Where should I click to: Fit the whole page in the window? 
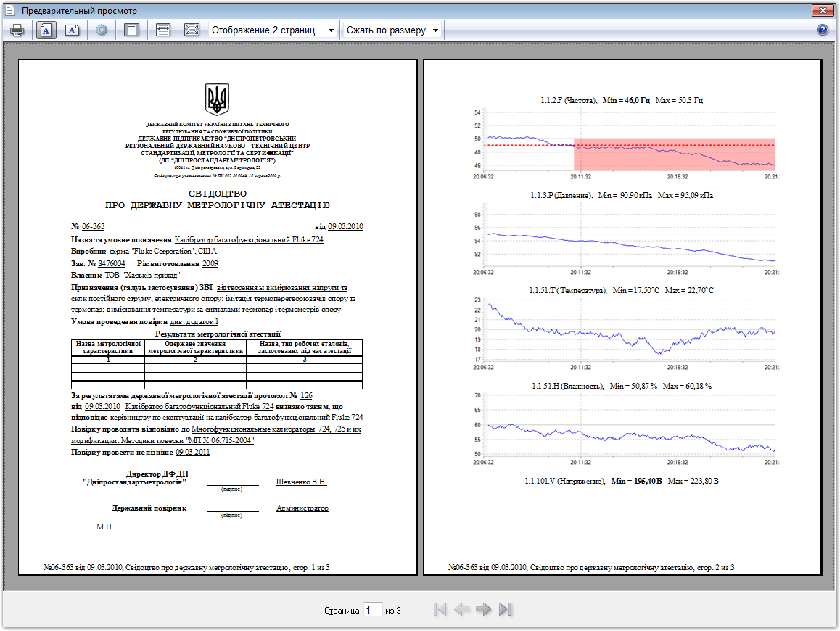click(192, 30)
